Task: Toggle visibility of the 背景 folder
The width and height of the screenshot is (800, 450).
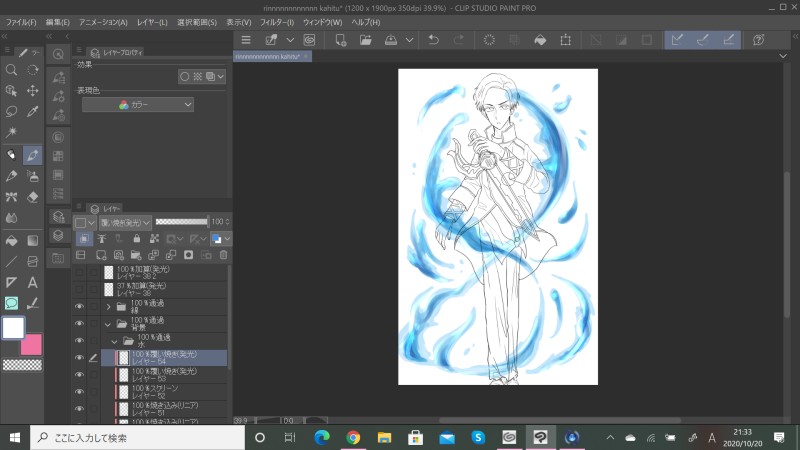Action: click(x=79, y=324)
